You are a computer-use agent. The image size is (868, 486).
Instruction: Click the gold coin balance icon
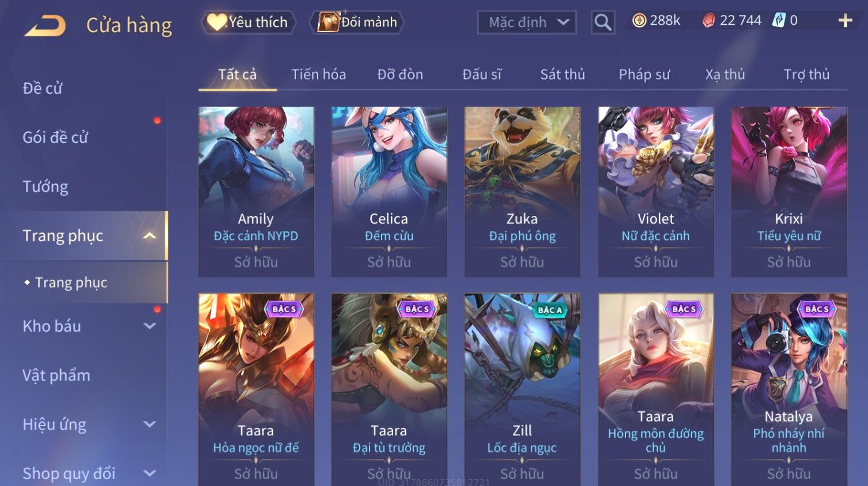click(x=639, y=21)
